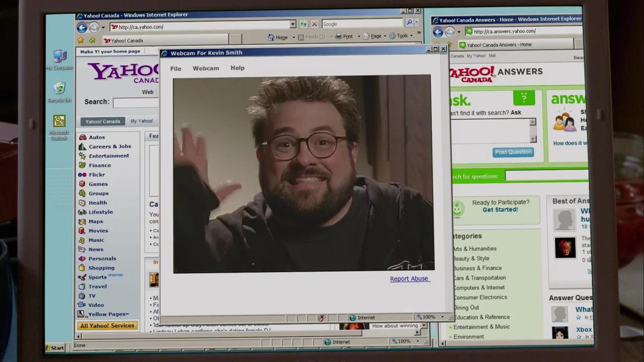Click Search for questions input field

547,176
